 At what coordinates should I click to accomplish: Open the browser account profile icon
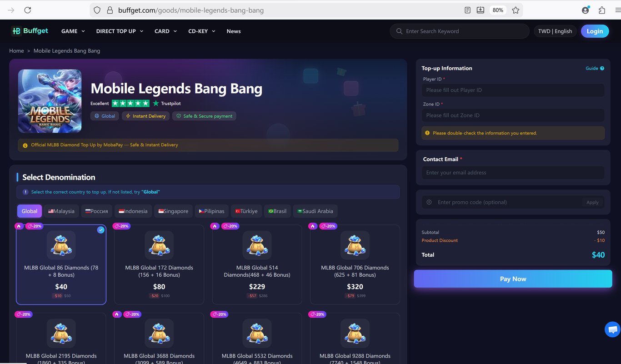pyautogui.click(x=586, y=10)
